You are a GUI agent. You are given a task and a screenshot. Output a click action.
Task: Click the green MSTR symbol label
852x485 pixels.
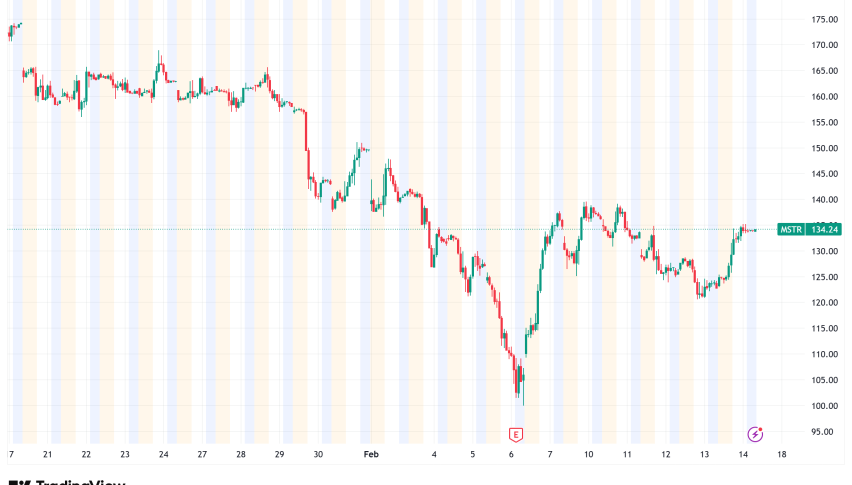pos(791,229)
